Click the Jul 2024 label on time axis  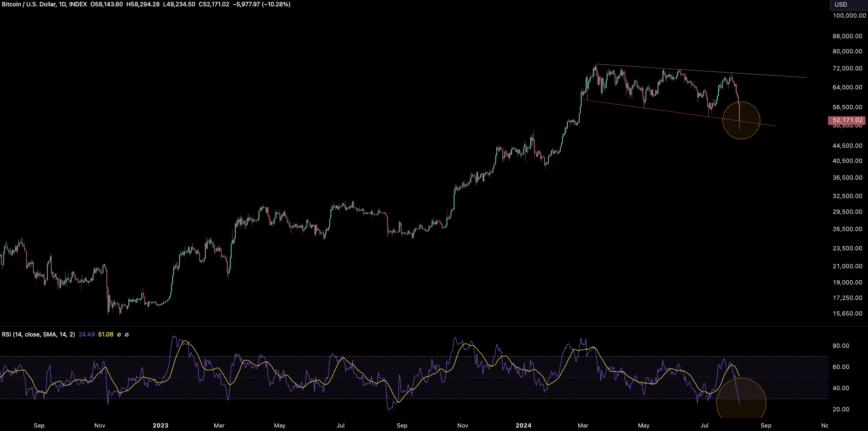pos(704,425)
